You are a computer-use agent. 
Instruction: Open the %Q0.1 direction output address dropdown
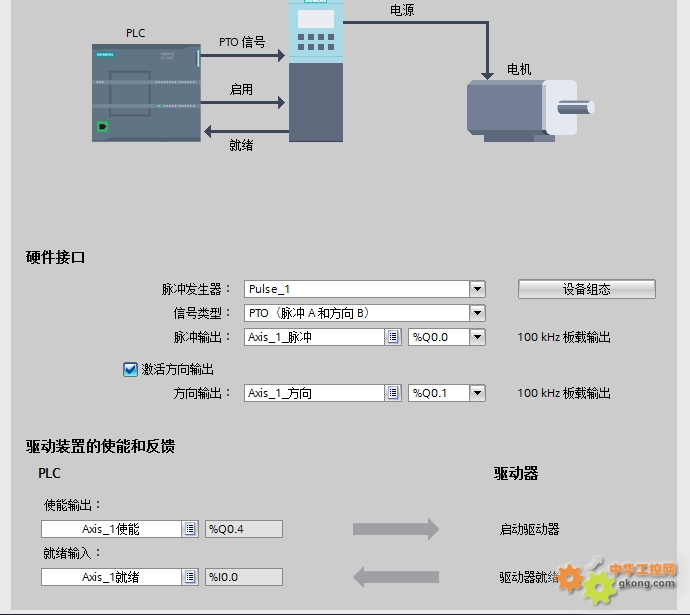(x=477, y=393)
